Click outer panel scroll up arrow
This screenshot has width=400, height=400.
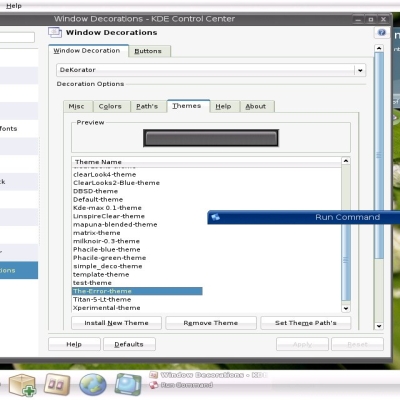point(379,49)
